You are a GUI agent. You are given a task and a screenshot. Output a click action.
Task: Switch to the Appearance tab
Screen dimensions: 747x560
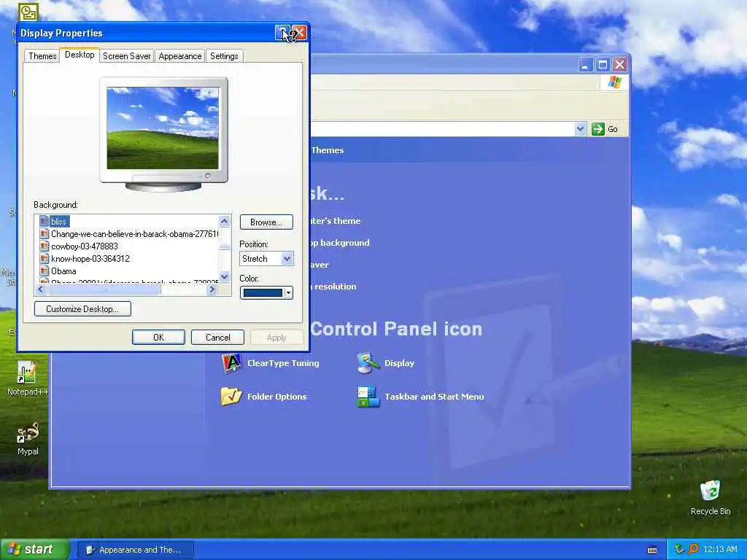point(179,56)
